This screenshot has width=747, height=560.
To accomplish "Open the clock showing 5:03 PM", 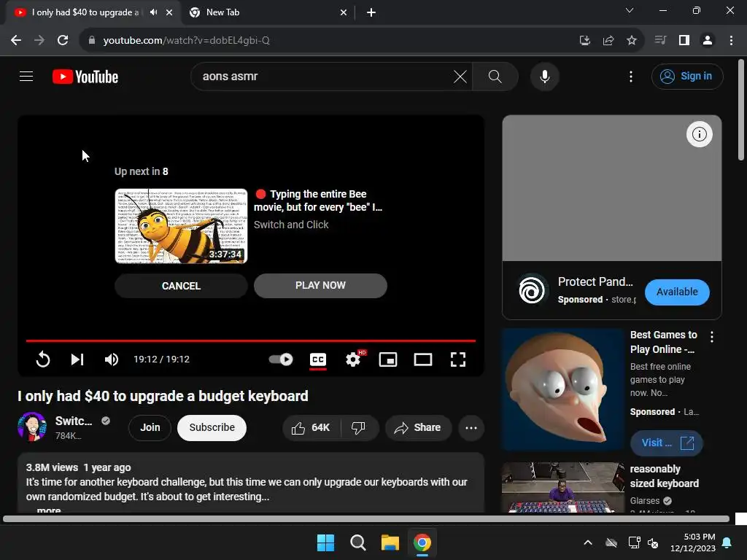I will point(693,542).
